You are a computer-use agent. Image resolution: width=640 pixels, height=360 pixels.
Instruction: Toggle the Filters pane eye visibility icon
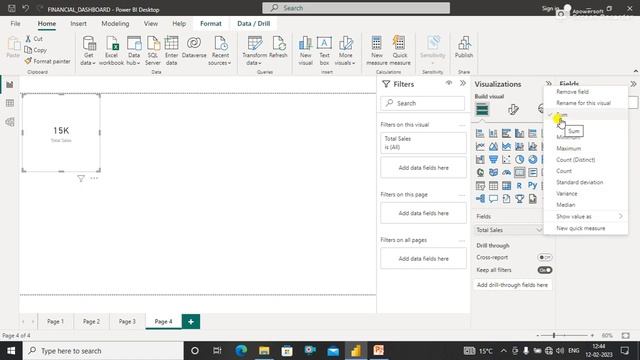click(x=449, y=83)
